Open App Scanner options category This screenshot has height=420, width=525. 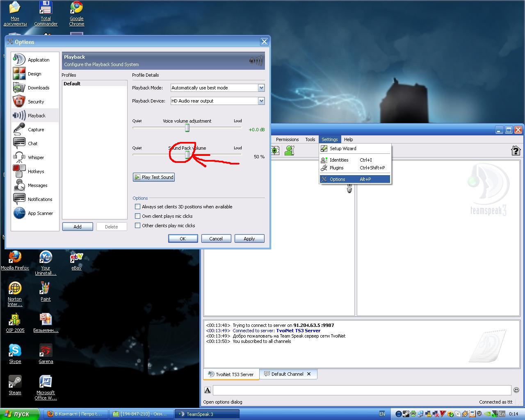point(35,213)
